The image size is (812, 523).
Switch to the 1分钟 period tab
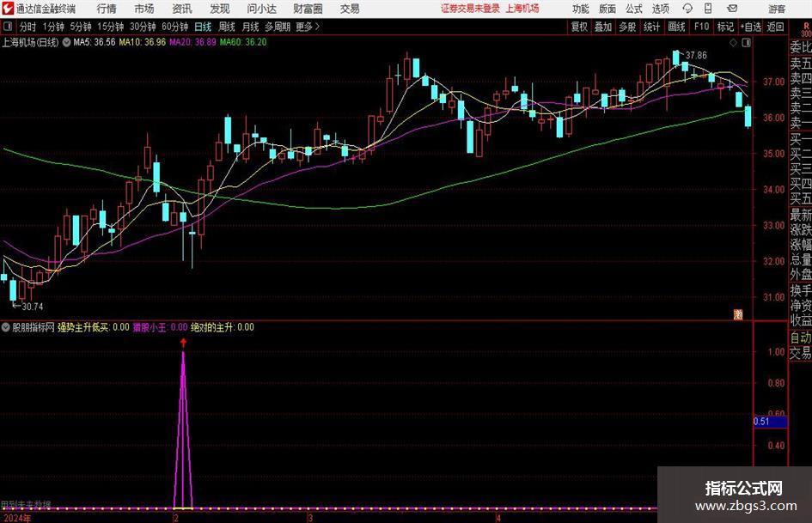tap(52, 27)
